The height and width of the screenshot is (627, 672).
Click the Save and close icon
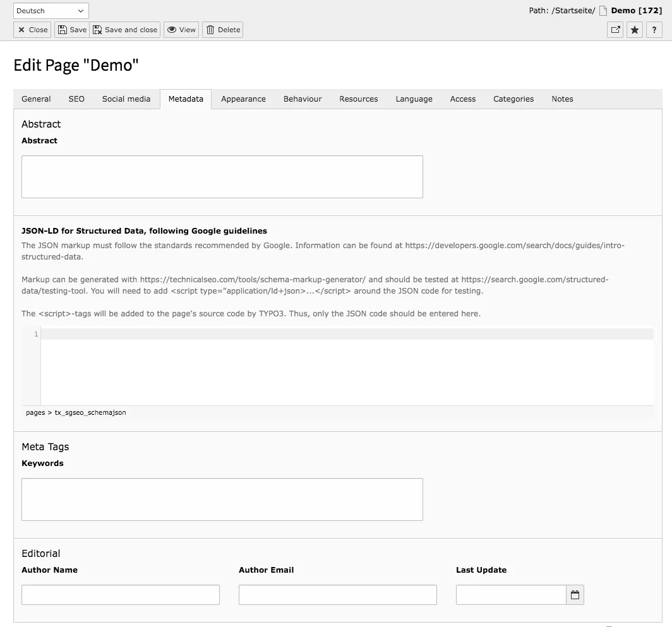[x=97, y=29]
